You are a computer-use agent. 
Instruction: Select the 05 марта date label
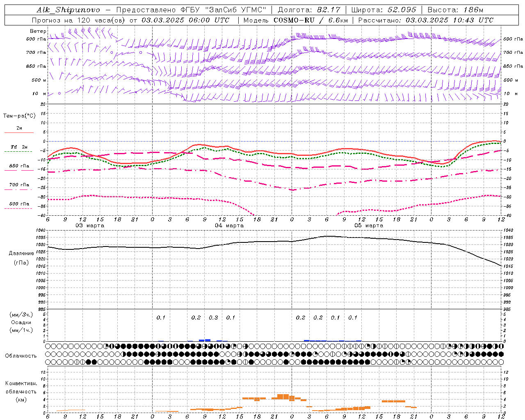point(369,226)
